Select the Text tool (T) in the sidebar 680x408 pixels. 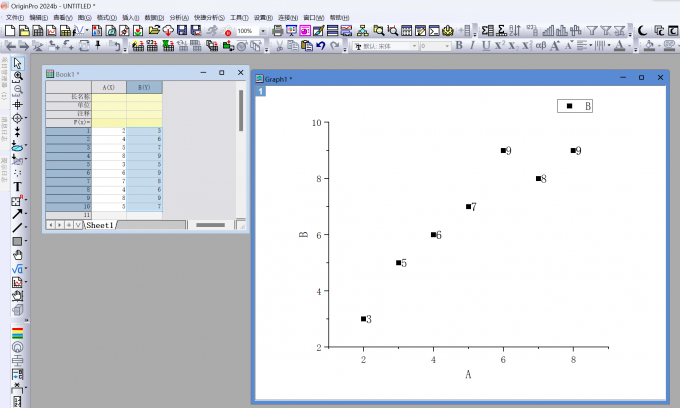pyautogui.click(x=17, y=187)
